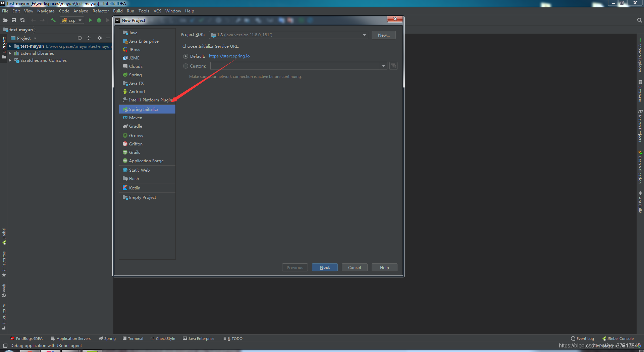Open Project panel settings gear
644x352 pixels.
[100, 38]
